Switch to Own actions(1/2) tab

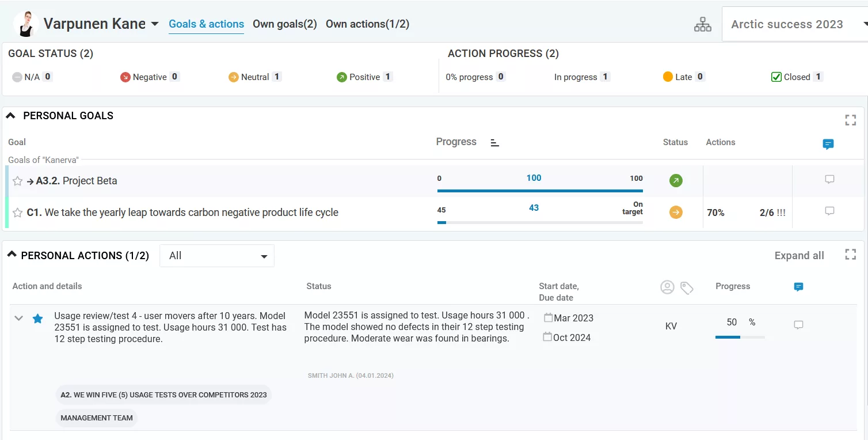click(367, 24)
